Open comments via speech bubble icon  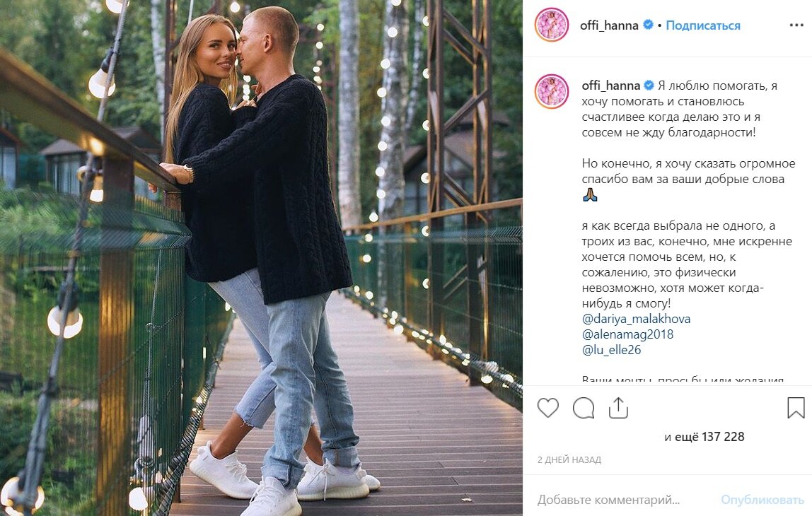point(584,408)
